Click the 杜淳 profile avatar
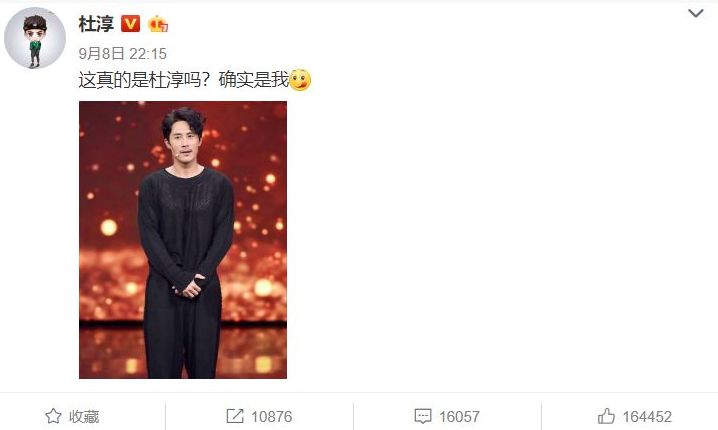Image resolution: width=718 pixels, height=430 pixels. click(x=35, y=38)
